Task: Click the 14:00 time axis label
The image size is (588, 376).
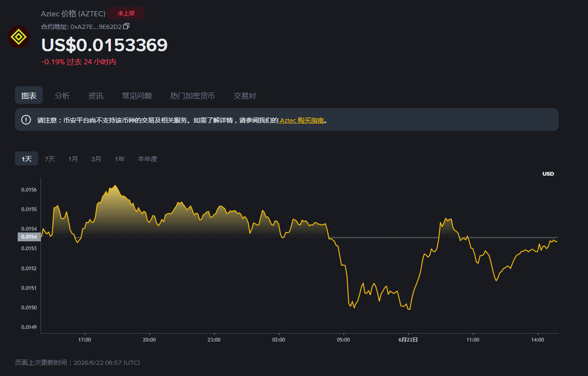Action: point(538,340)
